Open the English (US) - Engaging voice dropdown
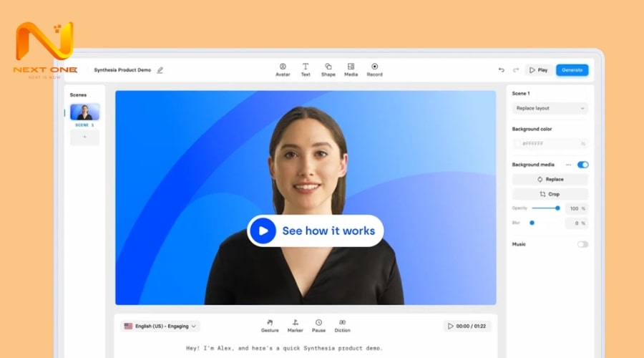 click(x=160, y=326)
